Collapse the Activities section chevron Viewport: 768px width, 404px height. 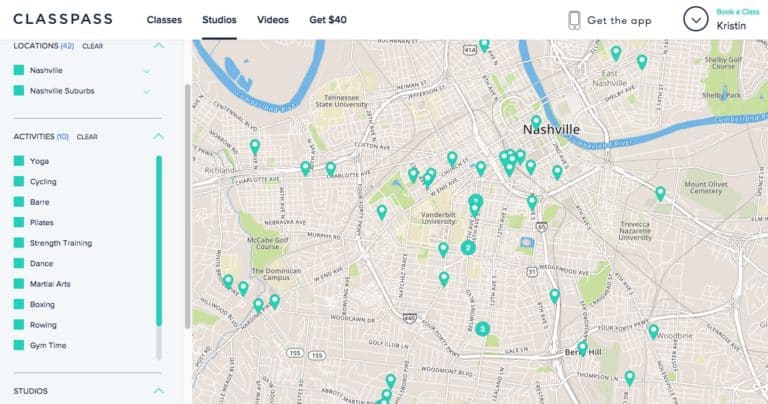[x=158, y=136]
